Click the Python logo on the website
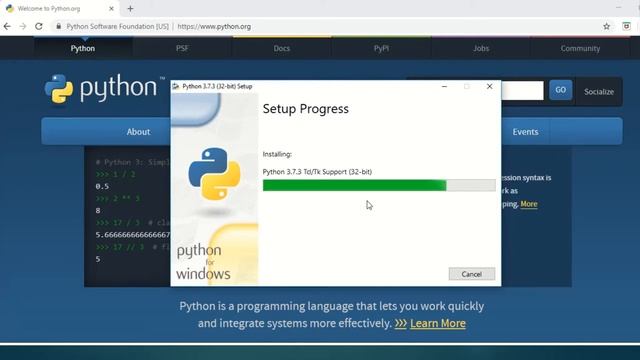640x360 pixels. tap(101, 88)
